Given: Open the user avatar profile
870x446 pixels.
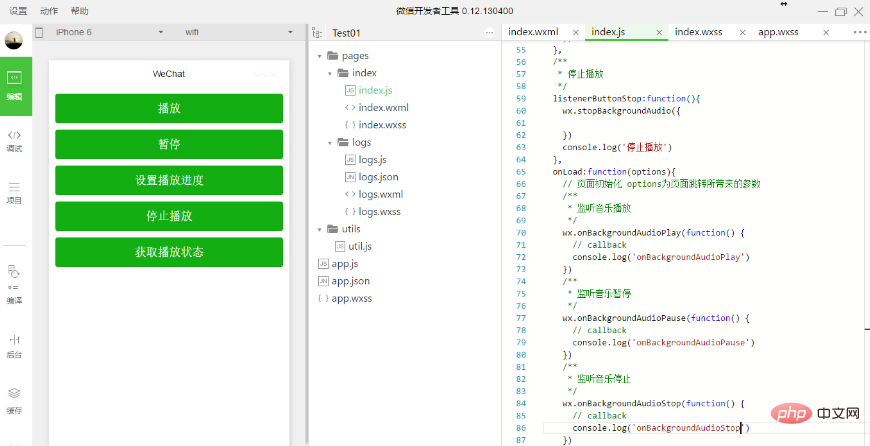Looking at the screenshot, I should [x=14, y=40].
